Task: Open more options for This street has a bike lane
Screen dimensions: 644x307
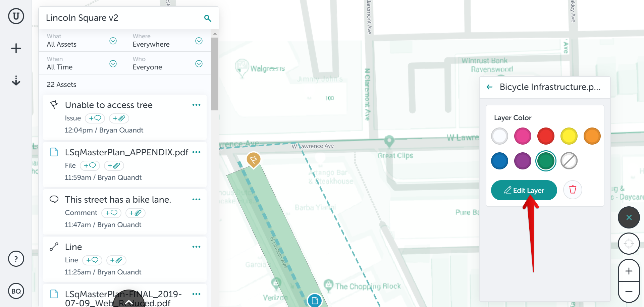Action: point(197,200)
